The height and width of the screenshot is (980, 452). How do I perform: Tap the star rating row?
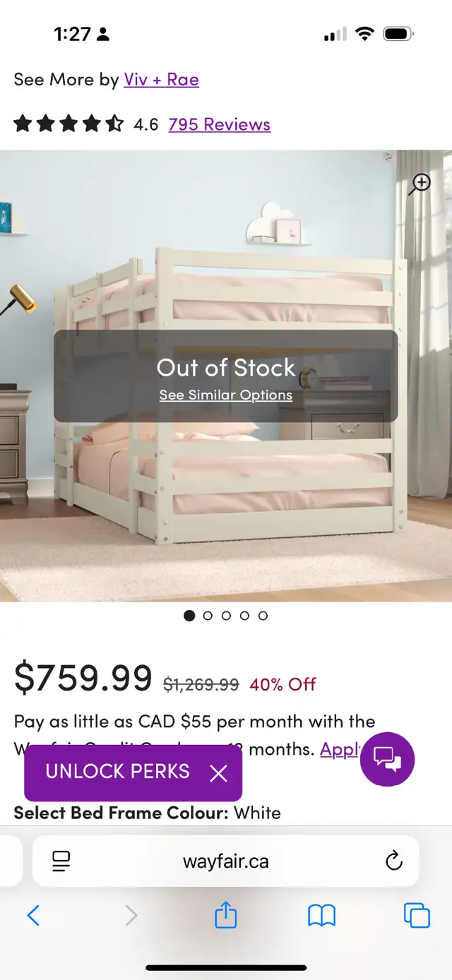pos(69,124)
